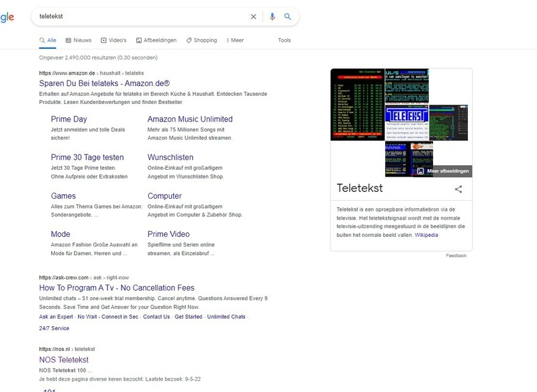Open the Wikipedia link in knowledge panel
The image size is (537, 392).
click(x=426, y=235)
